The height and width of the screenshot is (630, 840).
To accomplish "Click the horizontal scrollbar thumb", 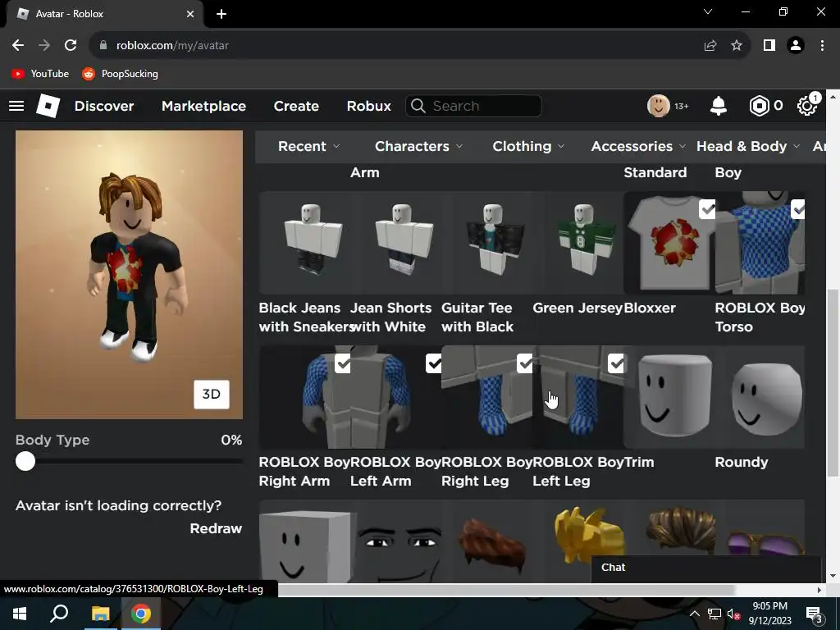I will pyautogui.click(x=506, y=590).
